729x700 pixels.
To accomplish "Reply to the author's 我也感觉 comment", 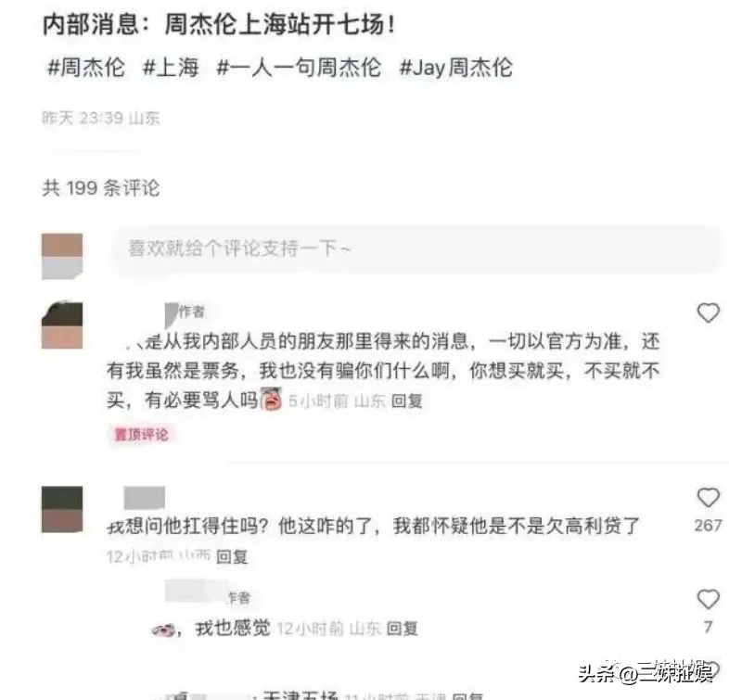I will (x=403, y=629).
